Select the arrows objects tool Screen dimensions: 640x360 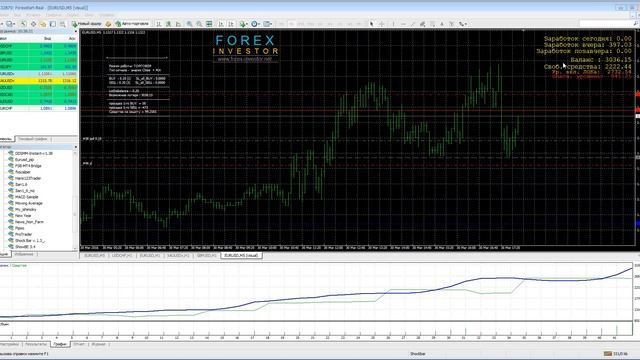coord(461,24)
